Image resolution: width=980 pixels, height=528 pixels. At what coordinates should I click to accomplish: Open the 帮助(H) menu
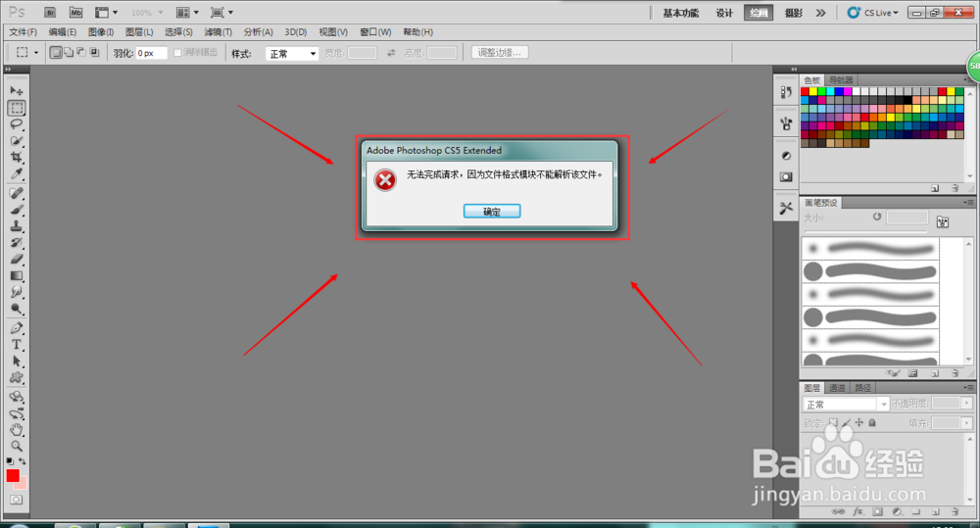tap(417, 32)
